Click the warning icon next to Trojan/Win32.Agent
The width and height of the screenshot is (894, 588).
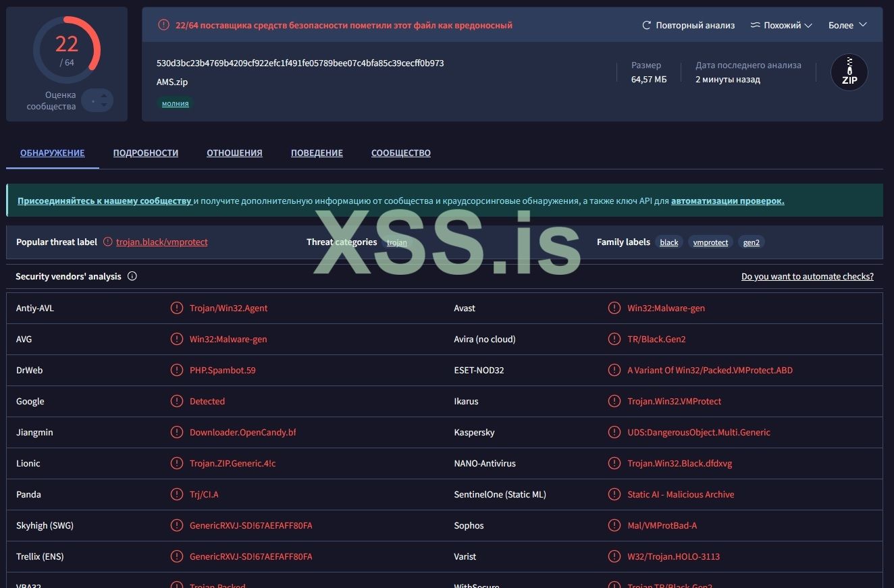click(x=177, y=308)
